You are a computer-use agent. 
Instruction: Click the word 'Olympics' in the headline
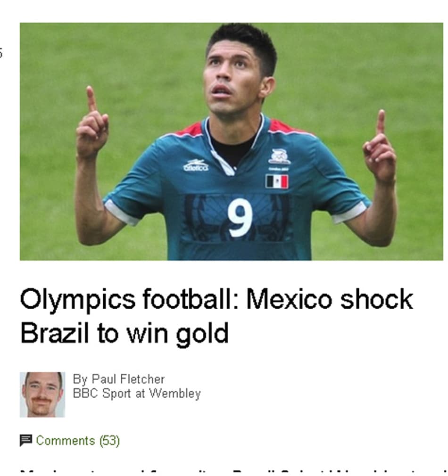coord(78,300)
